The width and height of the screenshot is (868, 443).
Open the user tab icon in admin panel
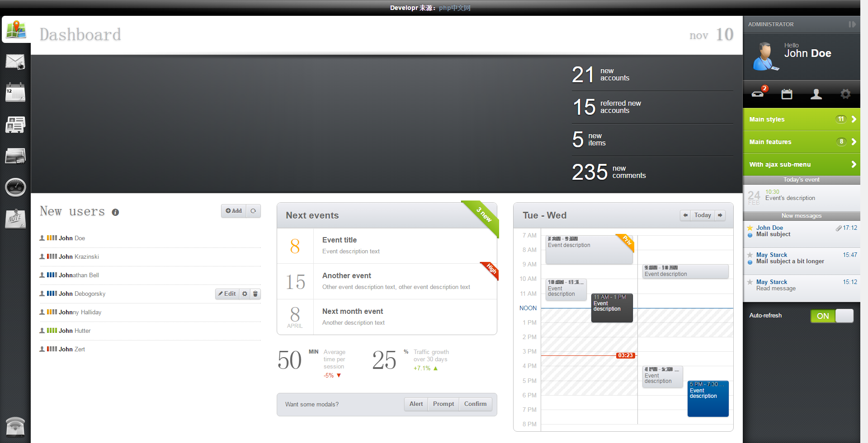pos(816,94)
